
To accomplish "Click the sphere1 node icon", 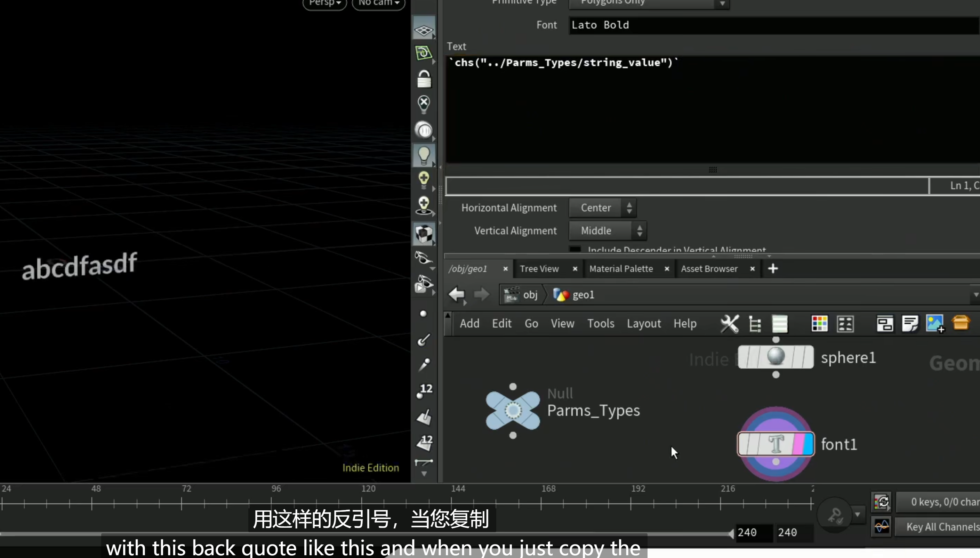I will click(776, 357).
